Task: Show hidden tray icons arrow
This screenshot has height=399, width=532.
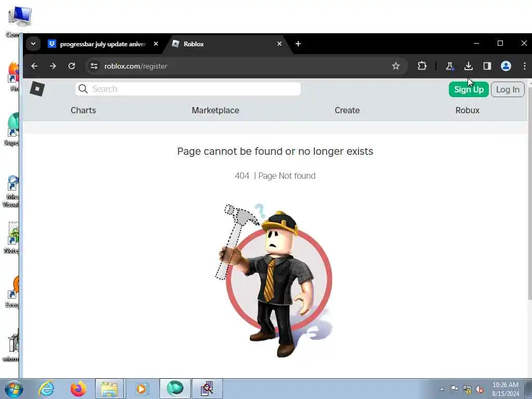Action: (442, 390)
